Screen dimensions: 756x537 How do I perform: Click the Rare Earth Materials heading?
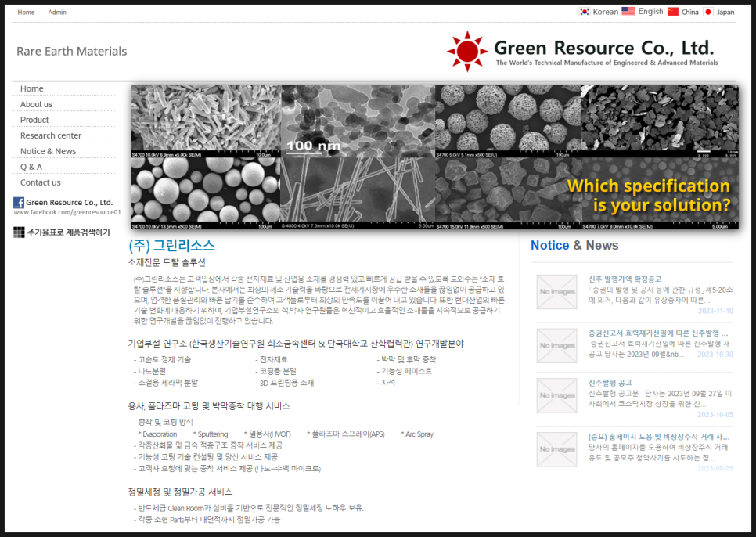tap(72, 51)
